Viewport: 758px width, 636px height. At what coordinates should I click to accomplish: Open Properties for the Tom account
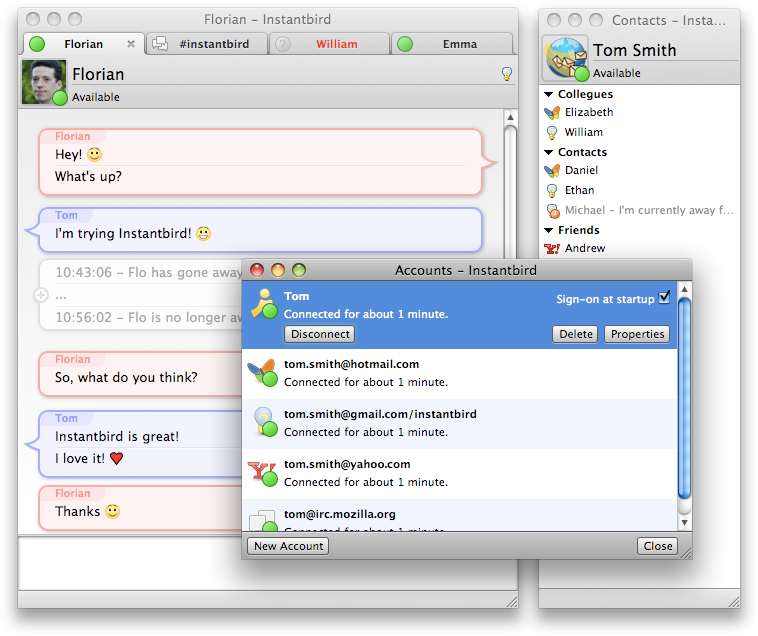coord(637,334)
